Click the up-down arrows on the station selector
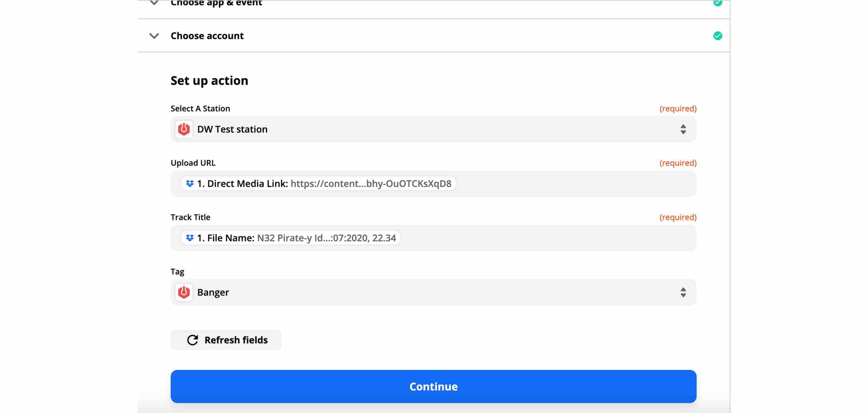Viewport: 868px width, 413px height. click(x=683, y=129)
